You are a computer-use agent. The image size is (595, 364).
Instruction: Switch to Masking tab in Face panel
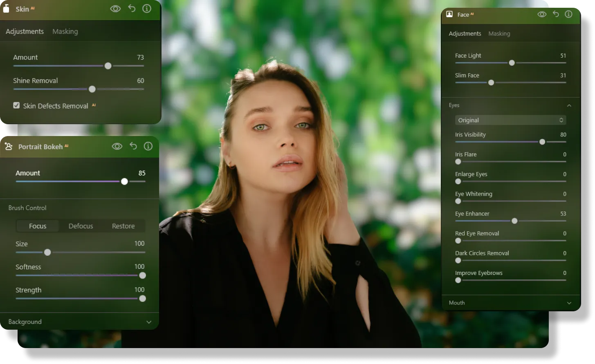(499, 33)
